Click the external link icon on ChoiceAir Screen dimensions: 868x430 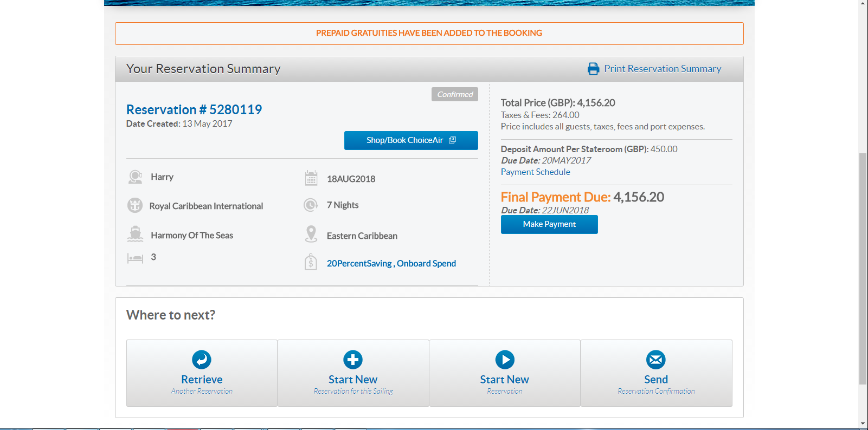(453, 140)
